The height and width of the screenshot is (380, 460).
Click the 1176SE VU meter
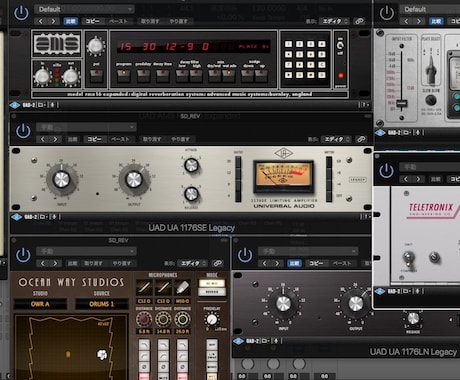tap(283, 176)
